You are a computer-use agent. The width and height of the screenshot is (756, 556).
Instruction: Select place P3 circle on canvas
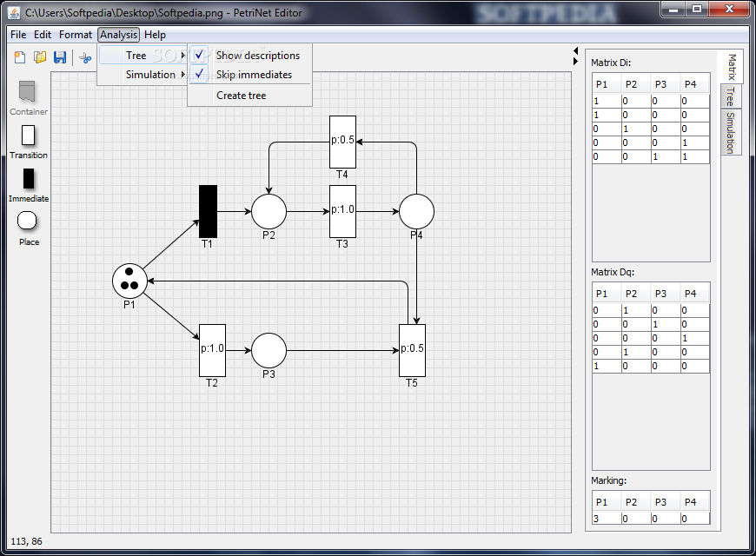point(269,350)
